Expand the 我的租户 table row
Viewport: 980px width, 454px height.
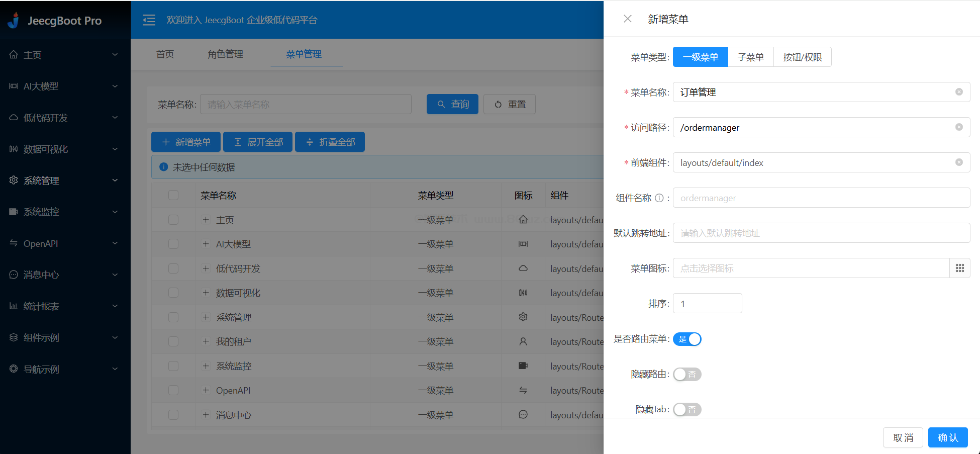pyautogui.click(x=206, y=341)
